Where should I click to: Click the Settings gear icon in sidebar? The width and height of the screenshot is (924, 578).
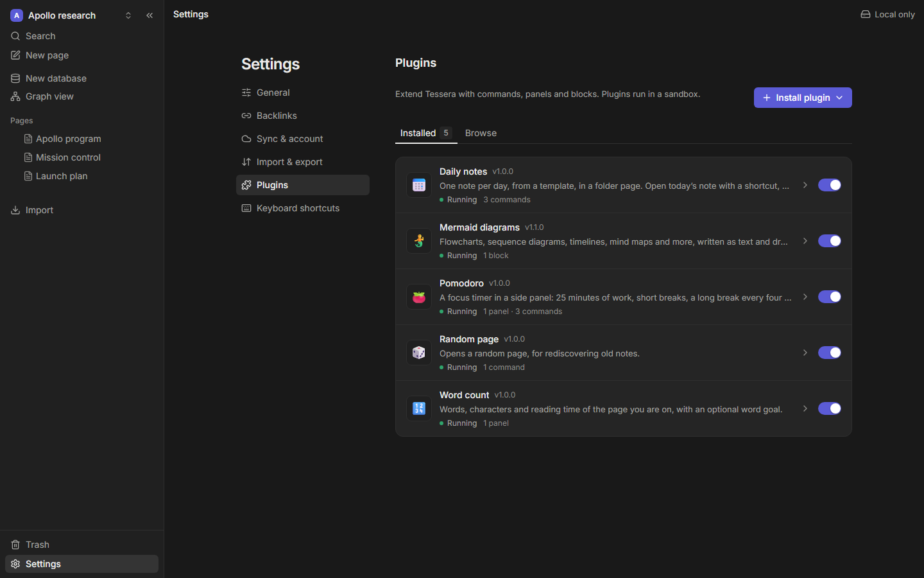15,564
